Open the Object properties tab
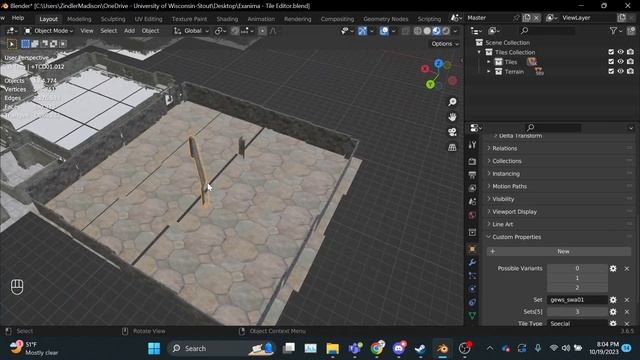640x360 pixels. point(472,249)
